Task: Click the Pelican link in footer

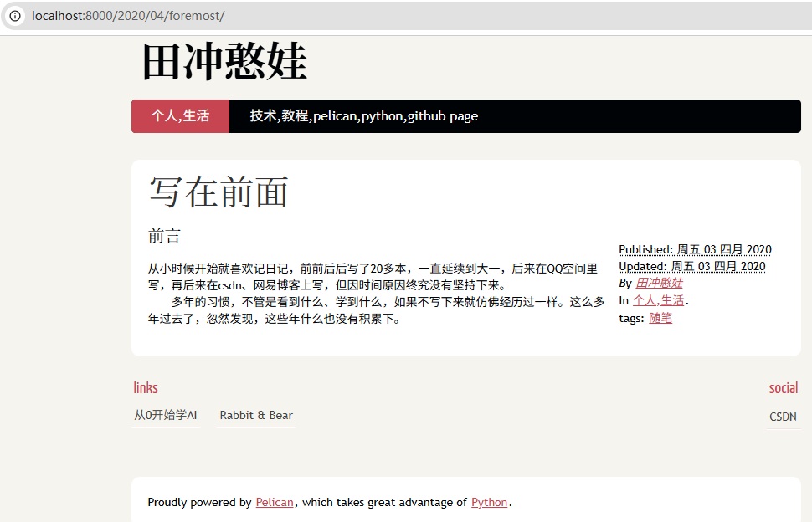Action: click(x=275, y=502)
